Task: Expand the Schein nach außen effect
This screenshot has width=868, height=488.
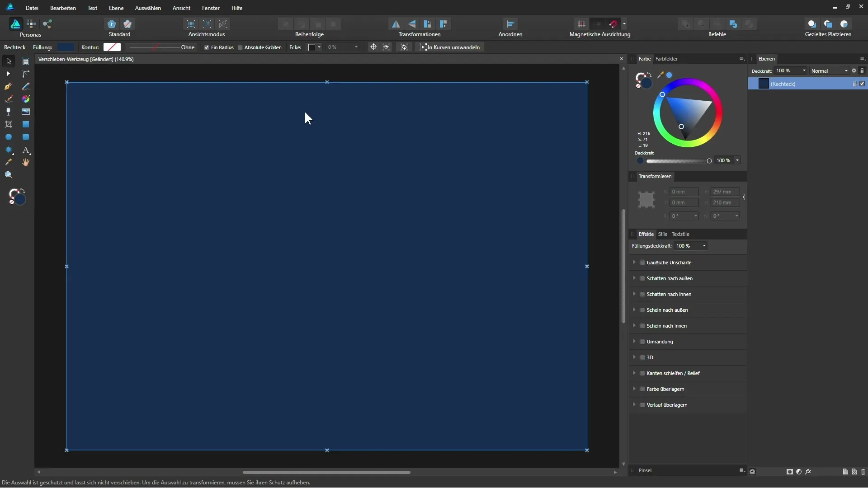Action: point(634,310)
